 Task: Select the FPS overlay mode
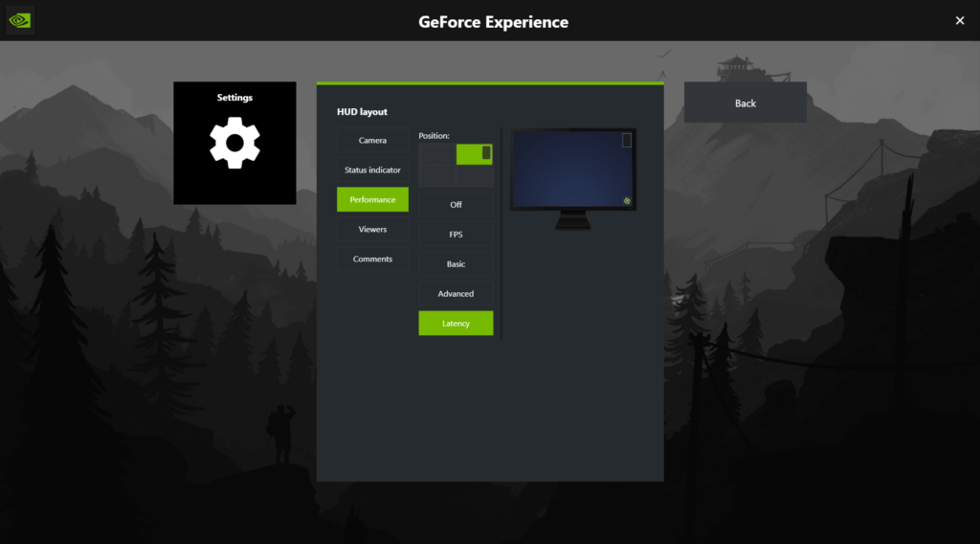pos(456,235)
